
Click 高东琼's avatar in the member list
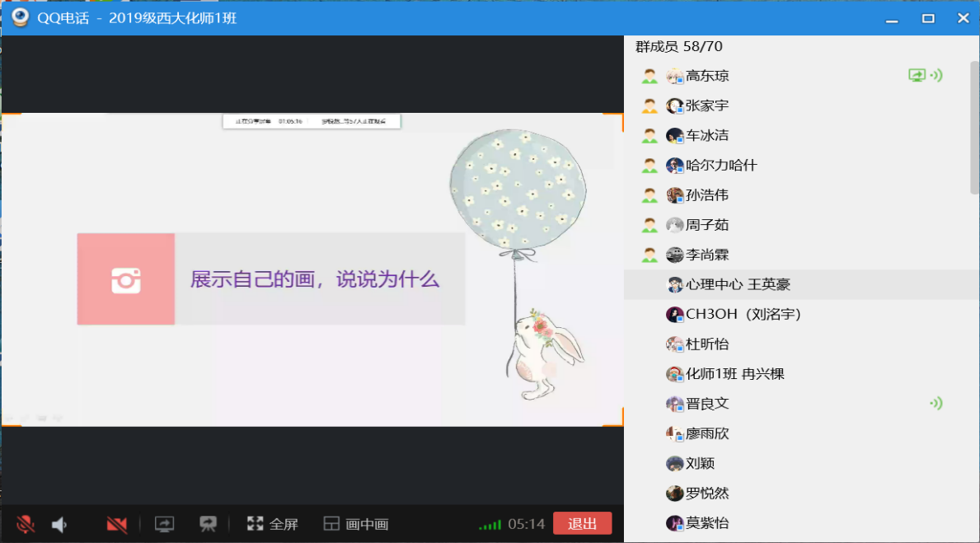[x=675, y=77]
